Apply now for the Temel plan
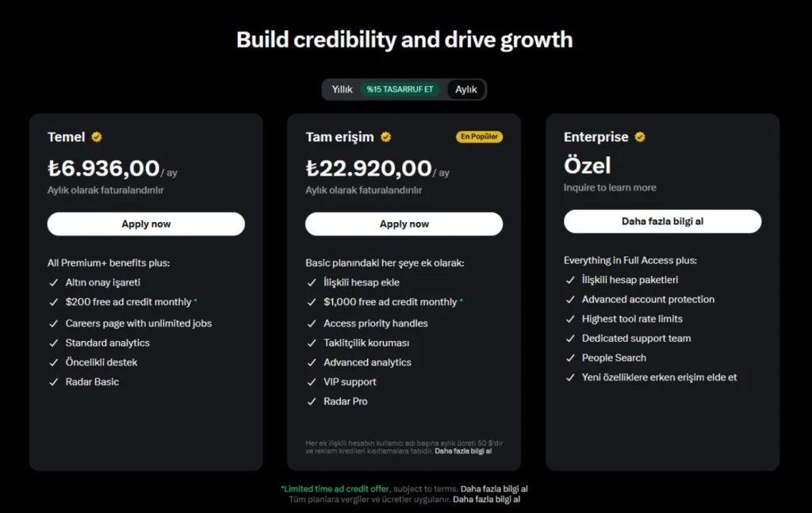Image resolution: width=812 pixels, height=513 pixels. [x=146, y=224]
